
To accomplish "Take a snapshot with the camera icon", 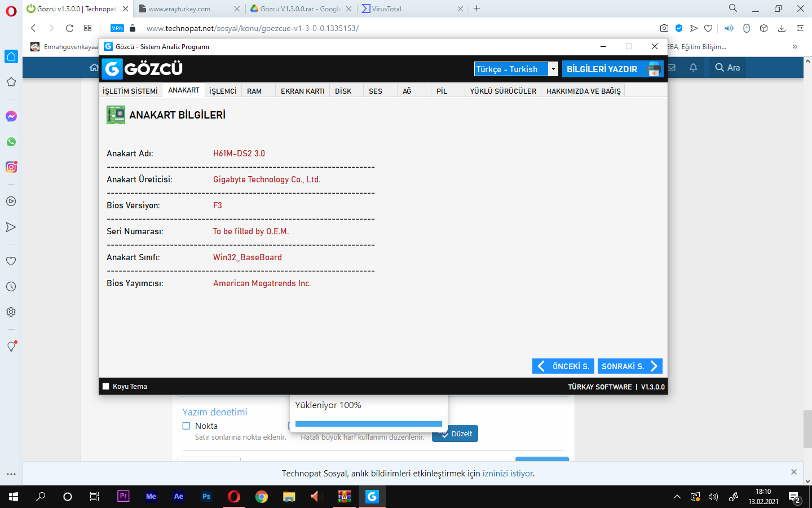I will pos(664,28).
